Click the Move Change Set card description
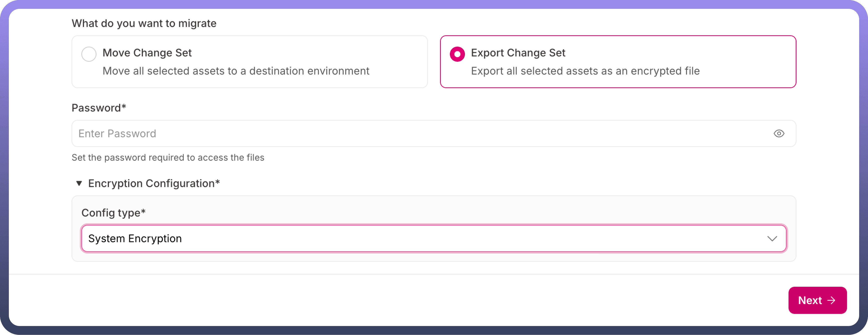Viewport: 868px width, 335px height. point(236,71)
